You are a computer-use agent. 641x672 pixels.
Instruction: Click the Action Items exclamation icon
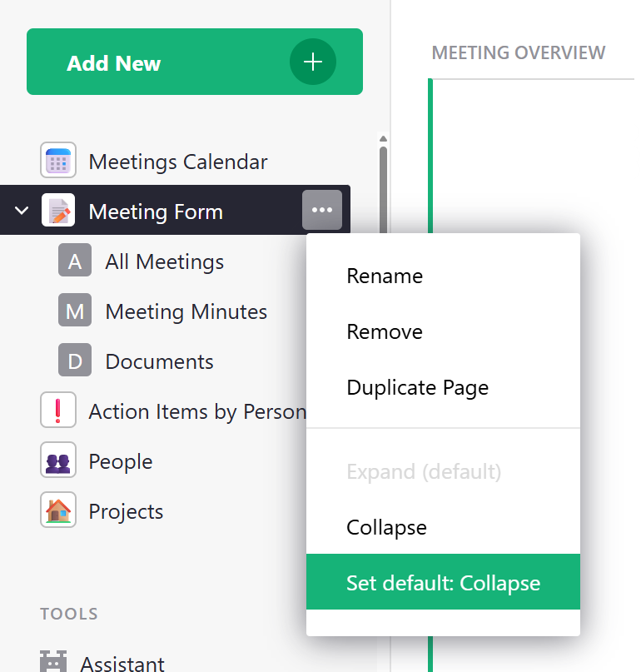click(58, 411)
